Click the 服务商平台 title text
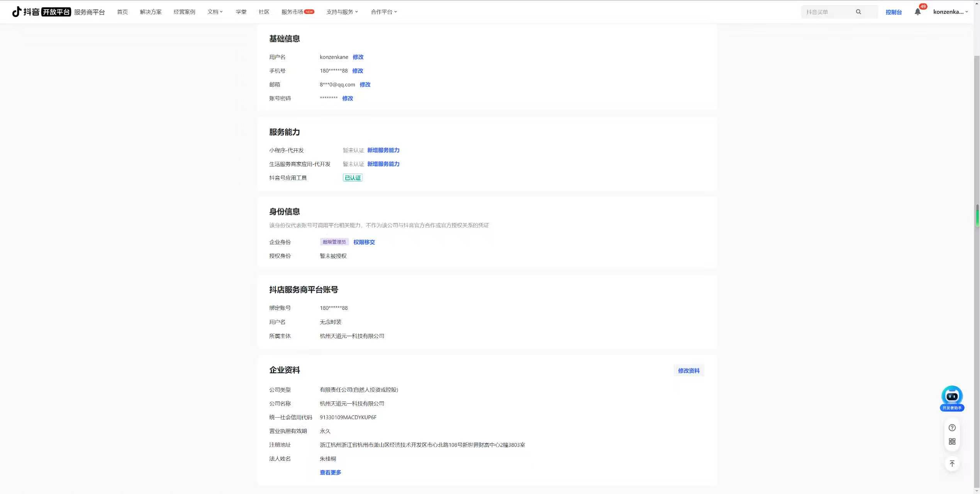 coord(89,12)
